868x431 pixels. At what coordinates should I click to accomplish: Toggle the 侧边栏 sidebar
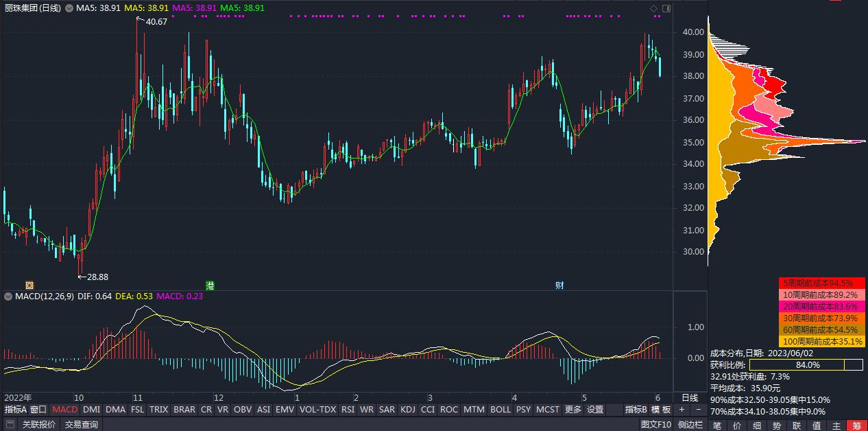pos(690,424)
